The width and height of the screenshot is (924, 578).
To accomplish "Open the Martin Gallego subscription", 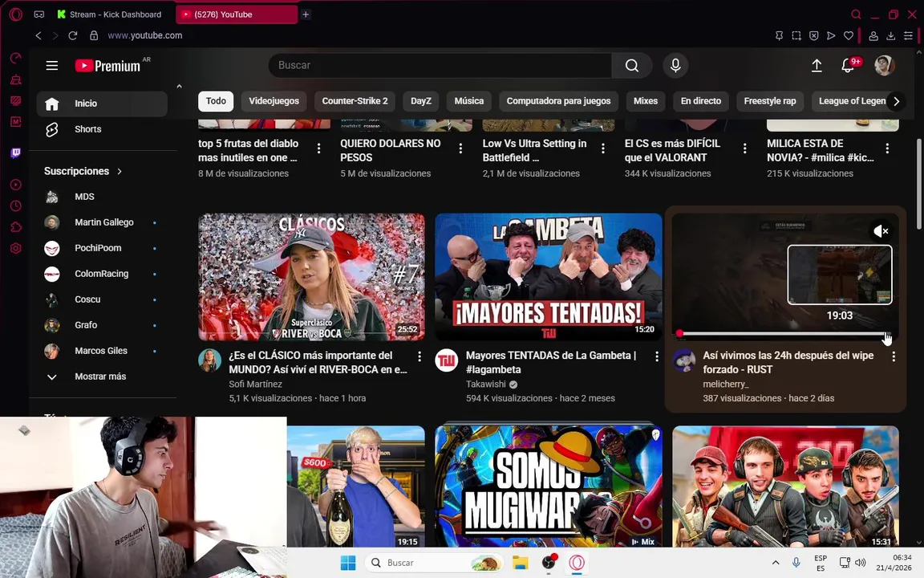I will pyautogui.click(x=102, y=222).
